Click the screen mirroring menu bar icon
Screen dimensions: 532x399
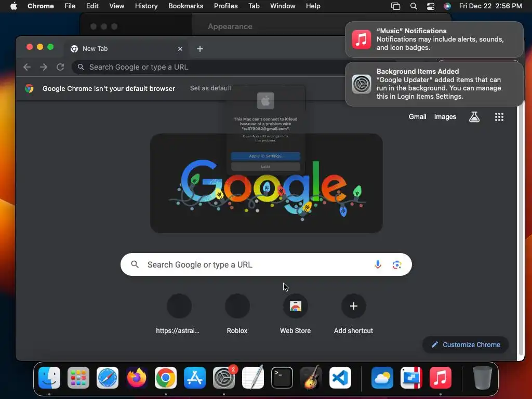tap(395, 6)
